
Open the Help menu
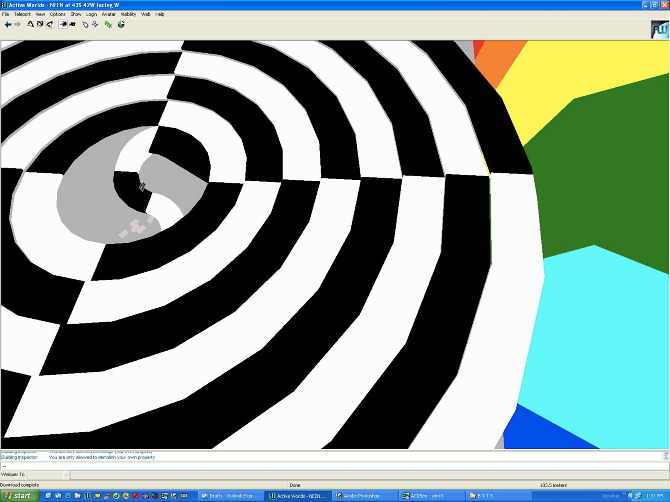pyautogui.click(x=160, y=15)
